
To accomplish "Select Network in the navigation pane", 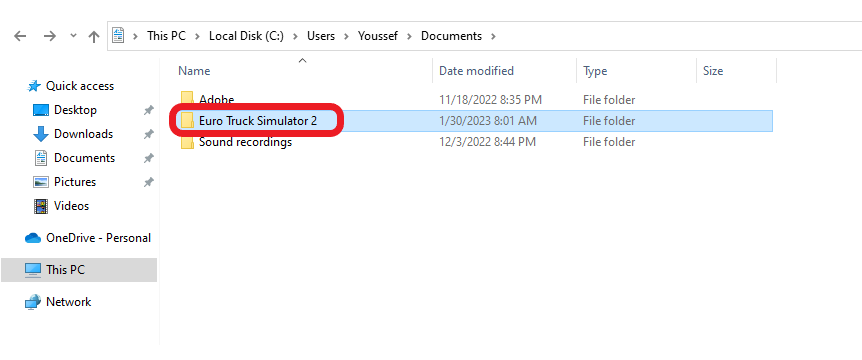I will tap(58, 302).
